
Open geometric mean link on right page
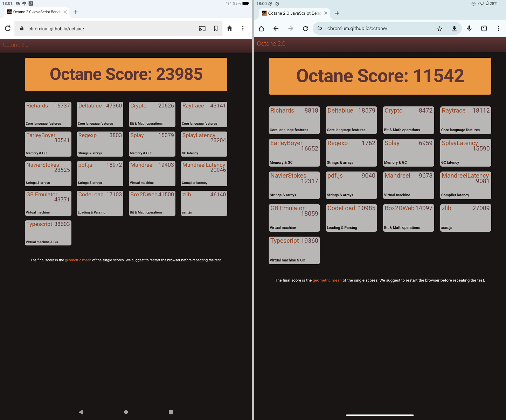point(327,280)
